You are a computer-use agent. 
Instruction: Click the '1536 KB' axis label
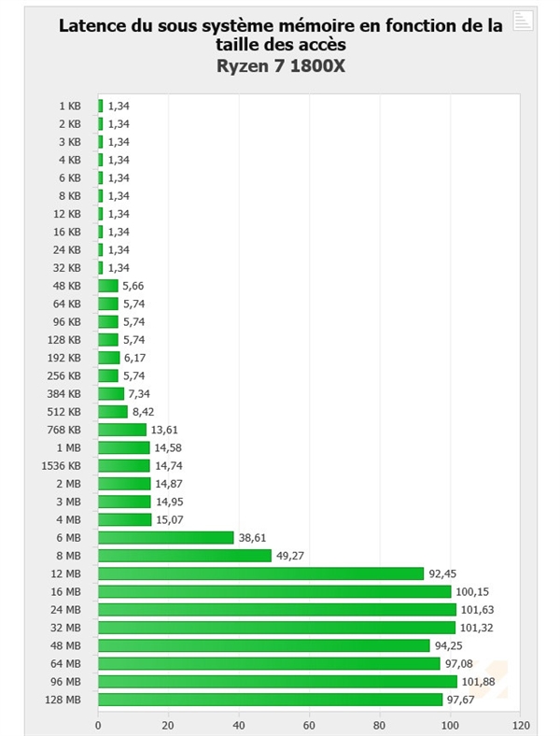coord(62,466)
